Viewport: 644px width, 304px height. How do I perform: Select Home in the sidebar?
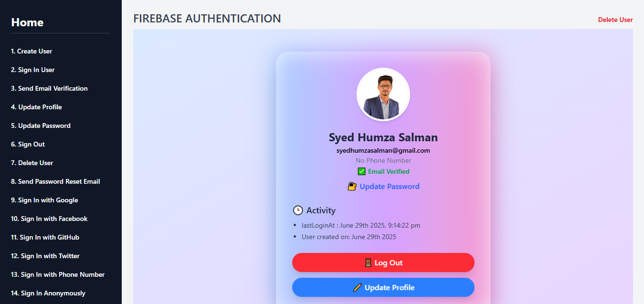(27, 22)
